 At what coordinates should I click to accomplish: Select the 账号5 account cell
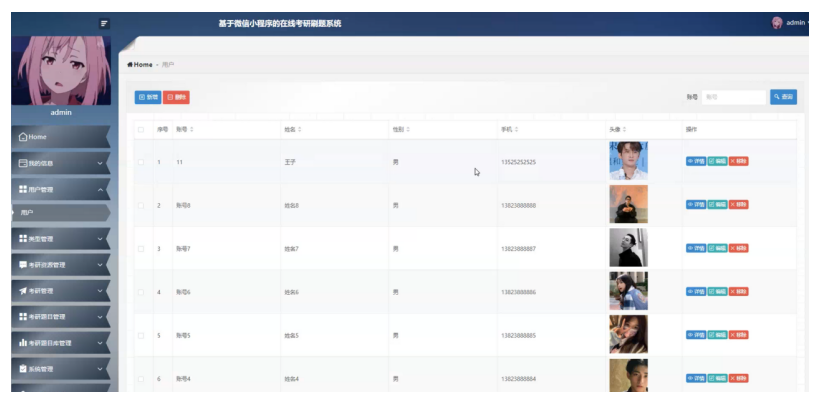pyautogui.click(x=184, y=336)
